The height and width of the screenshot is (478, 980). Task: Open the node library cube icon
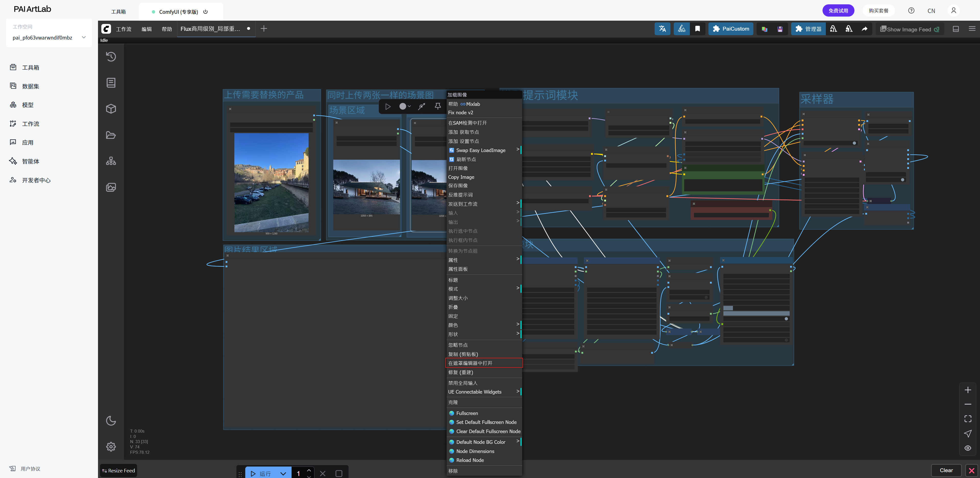pos(111,109)
